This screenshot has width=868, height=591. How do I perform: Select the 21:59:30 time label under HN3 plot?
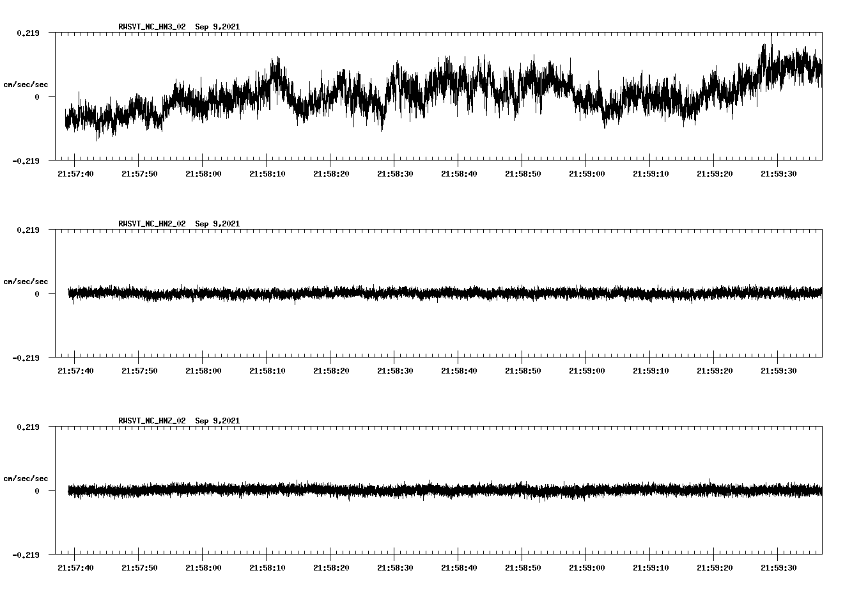click(779, 174)
